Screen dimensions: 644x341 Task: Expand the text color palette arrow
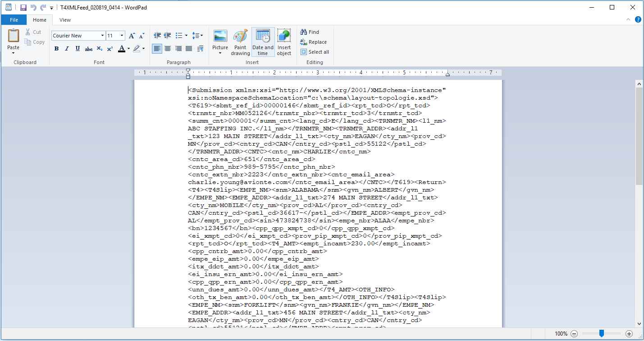click(x=128, y=49)
